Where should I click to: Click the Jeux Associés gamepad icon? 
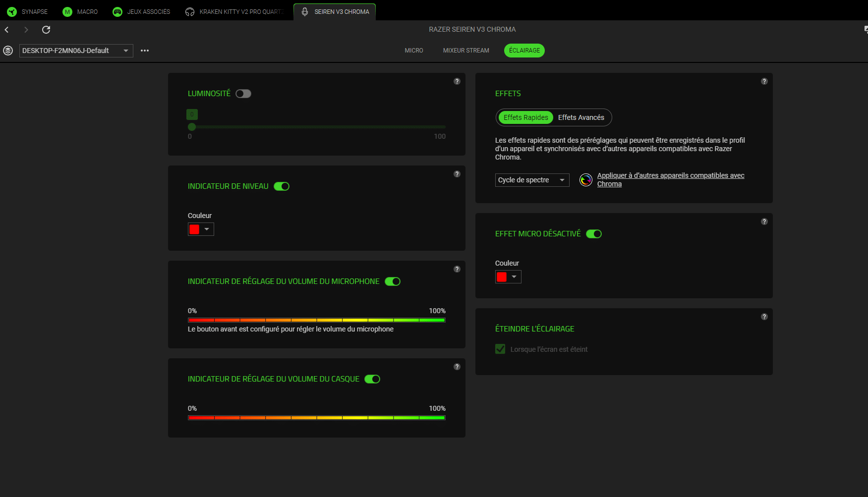[x=117, y=12]
